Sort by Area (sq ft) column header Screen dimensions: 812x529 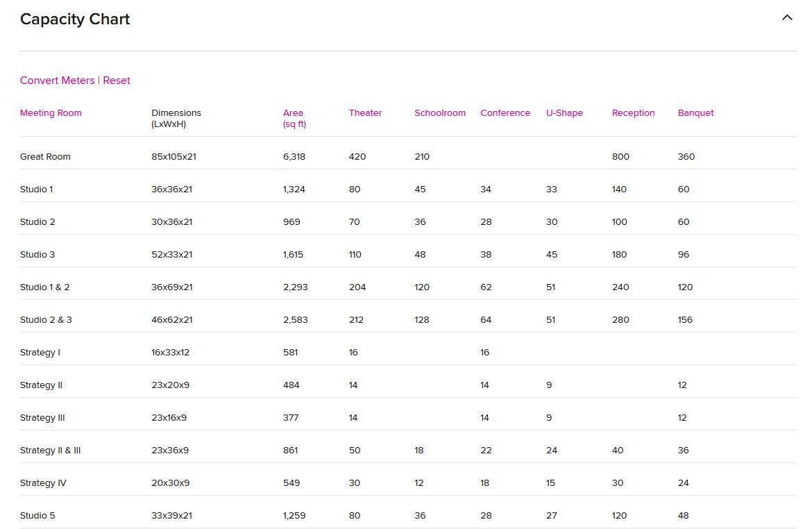tap(295, 118)
